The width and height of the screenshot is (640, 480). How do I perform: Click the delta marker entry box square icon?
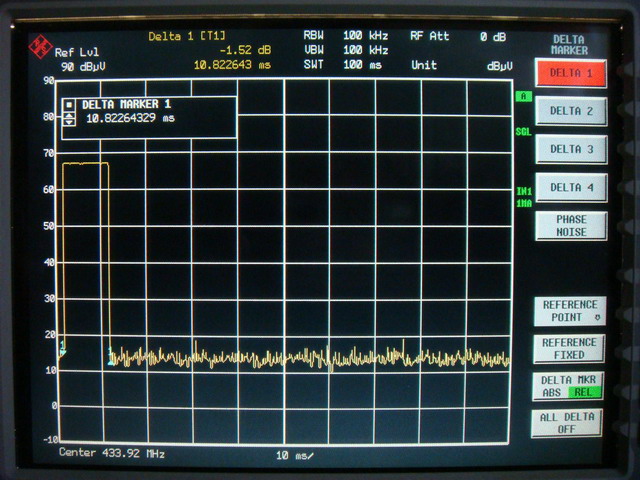(x=69, y=105)
